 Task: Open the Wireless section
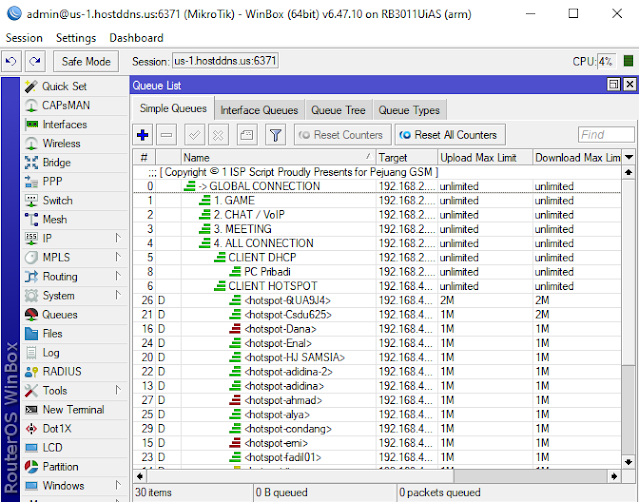[x=61, y=143]
